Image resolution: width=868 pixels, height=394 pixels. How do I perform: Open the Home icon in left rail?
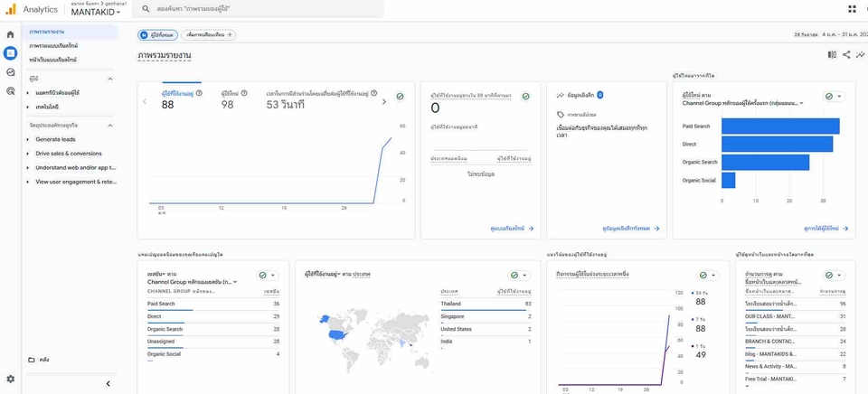10,34
